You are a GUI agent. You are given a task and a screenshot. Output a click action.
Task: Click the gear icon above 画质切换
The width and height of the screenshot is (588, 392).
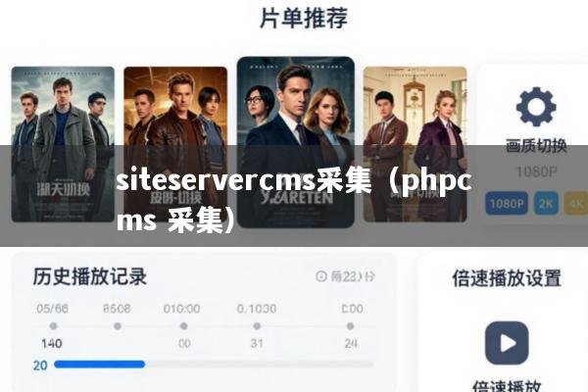(x=536, y=107)
